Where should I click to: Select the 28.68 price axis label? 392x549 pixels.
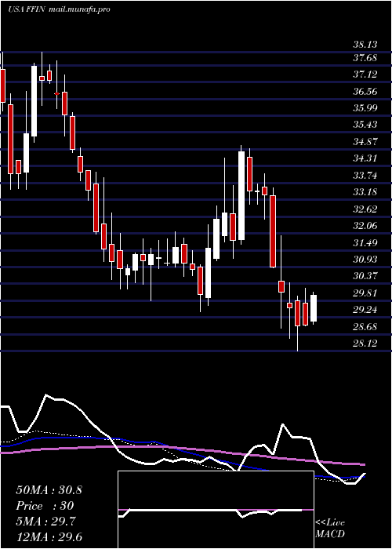tap(365, 327)
